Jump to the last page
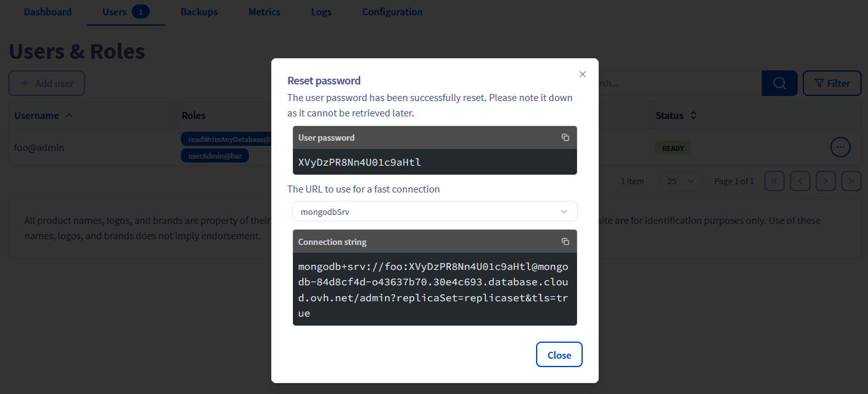868x394 pixels. 851,181
